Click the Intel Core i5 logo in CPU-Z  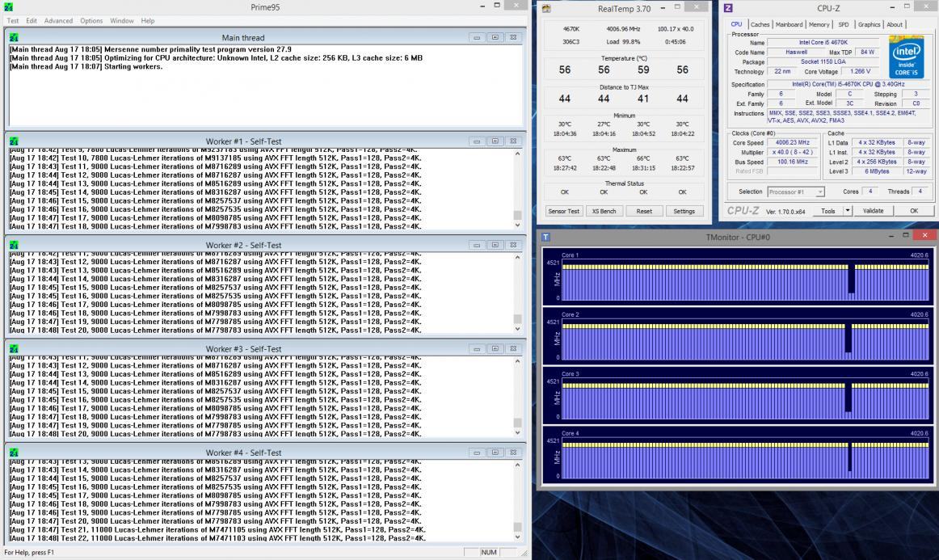pyautogui.click(x=906, y=57)
